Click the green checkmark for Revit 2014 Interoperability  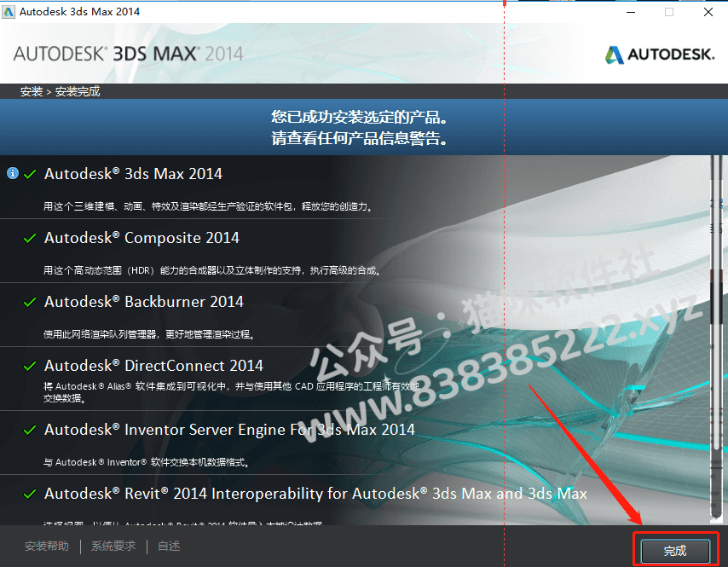pos(30,494)
